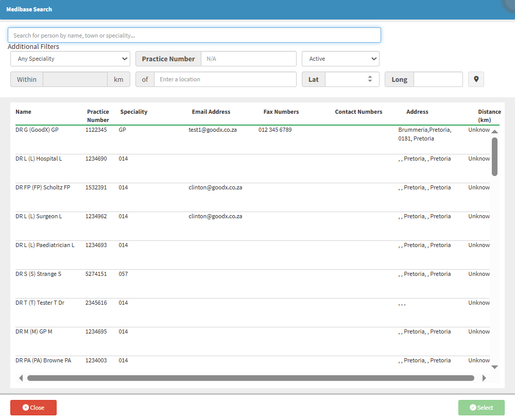Click the table scroll down arrow
Viewport: 515px width, 420px height.
pos(494,367)
